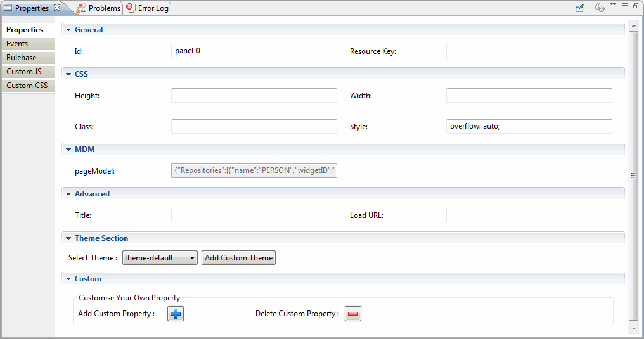This screenshot has width=644, height=339.
Task: Click the Properties view tab icon
Action: [8, 8]
